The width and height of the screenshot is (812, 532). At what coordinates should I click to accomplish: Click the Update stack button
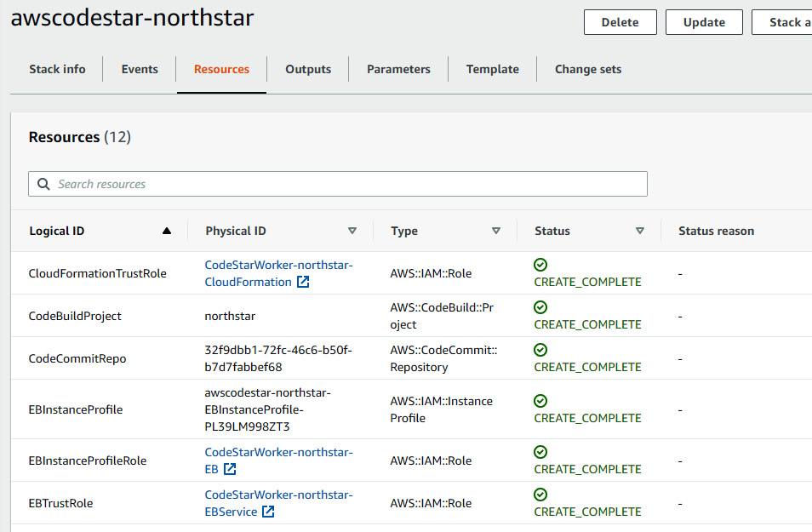tap(704, 22)
